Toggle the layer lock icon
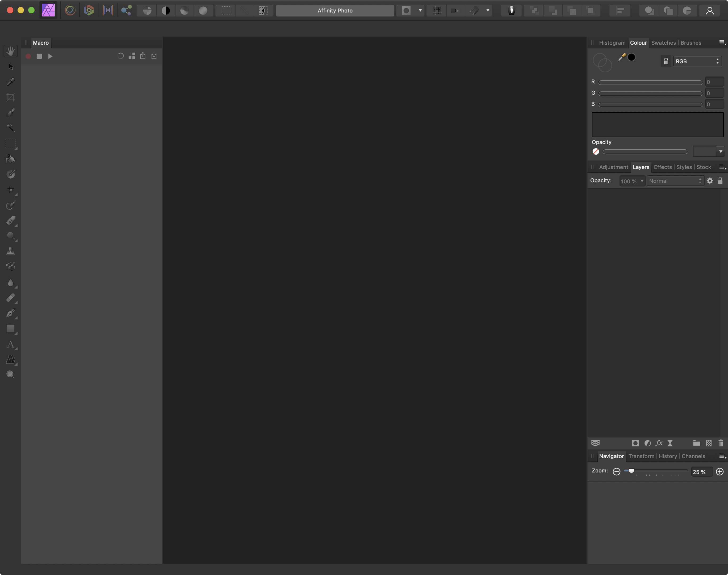This screenshot has width=728, height=575. (x=720, y=181)
